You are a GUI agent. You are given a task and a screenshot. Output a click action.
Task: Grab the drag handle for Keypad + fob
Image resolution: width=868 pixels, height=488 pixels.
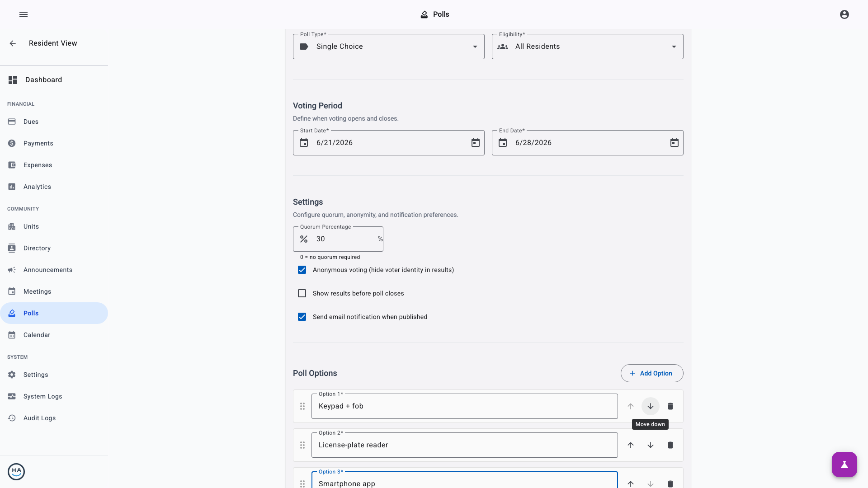point(302,406)
